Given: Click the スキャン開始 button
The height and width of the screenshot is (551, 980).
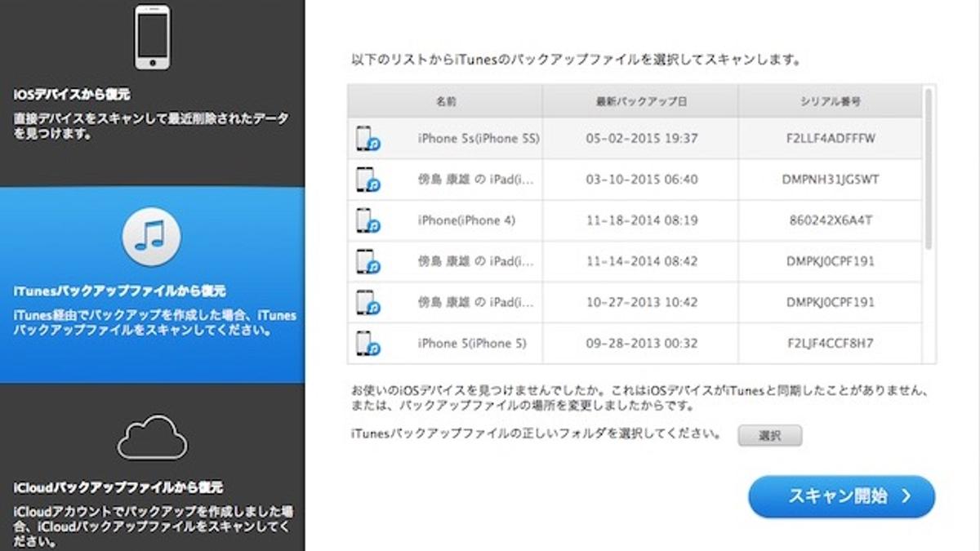Looking at the screenshot, I should pyautogui.click(x=842, y=496).
